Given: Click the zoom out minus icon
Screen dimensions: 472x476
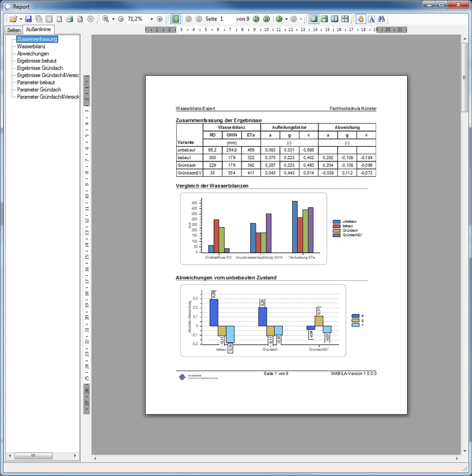Looking at the screenshot, I should (121, 19).
